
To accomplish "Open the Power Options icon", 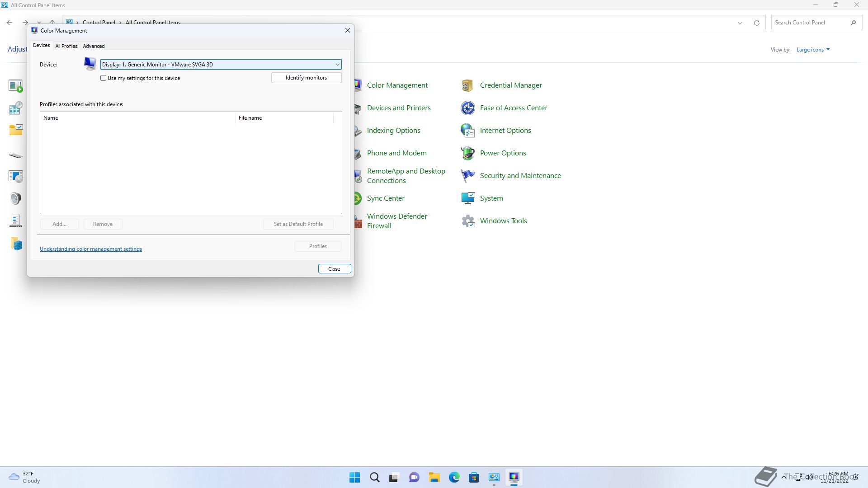I will click(x=467, y=153).
